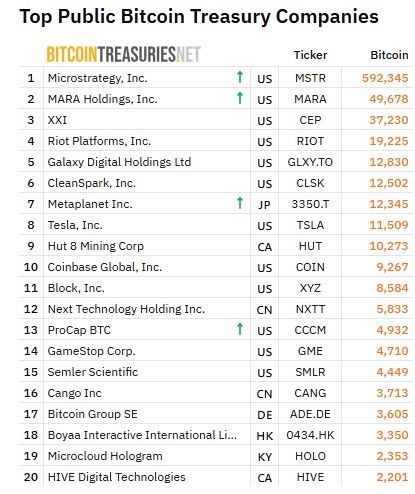Image resolution: width=415 pixels, height=494 pixels.
Task: Select the Ticker column header
Action: point(310,55)
